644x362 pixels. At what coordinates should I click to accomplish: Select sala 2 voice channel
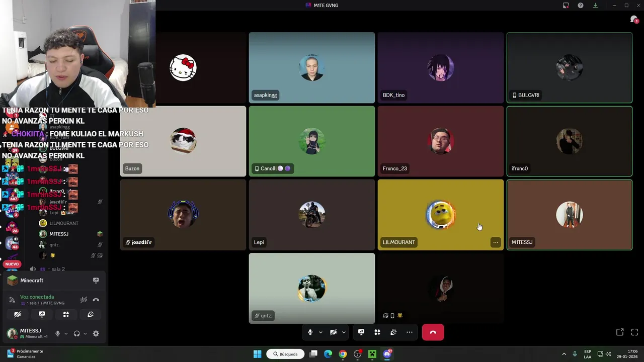click(x=58, y=269)
